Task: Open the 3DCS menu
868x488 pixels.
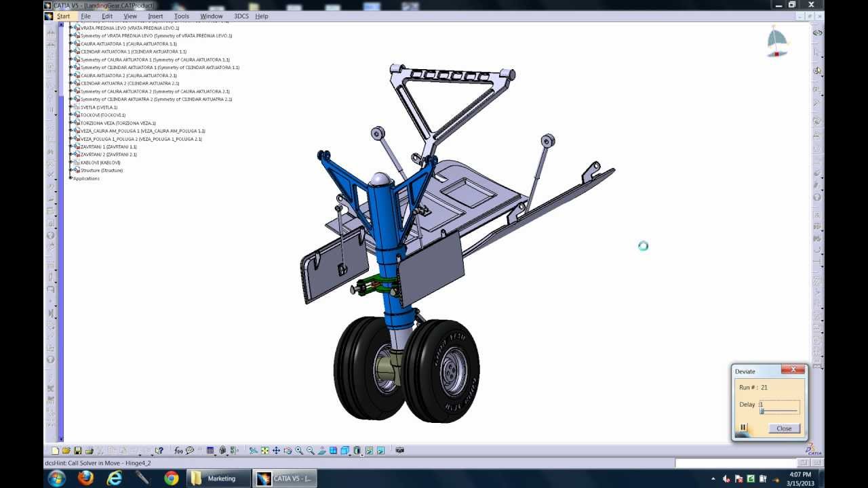Action: [241, 16]
